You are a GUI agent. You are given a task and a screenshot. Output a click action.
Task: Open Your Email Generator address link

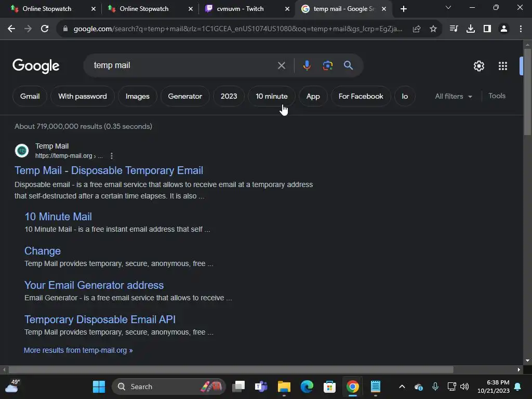[x=94, y=285]
